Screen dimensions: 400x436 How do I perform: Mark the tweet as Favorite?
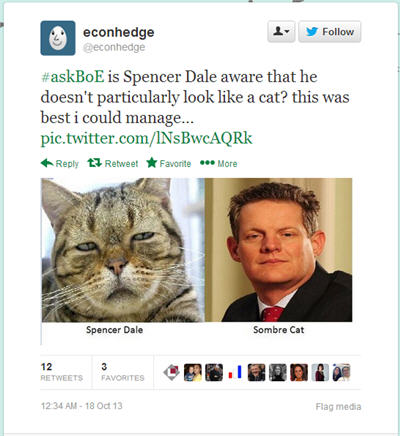[169, 163]
